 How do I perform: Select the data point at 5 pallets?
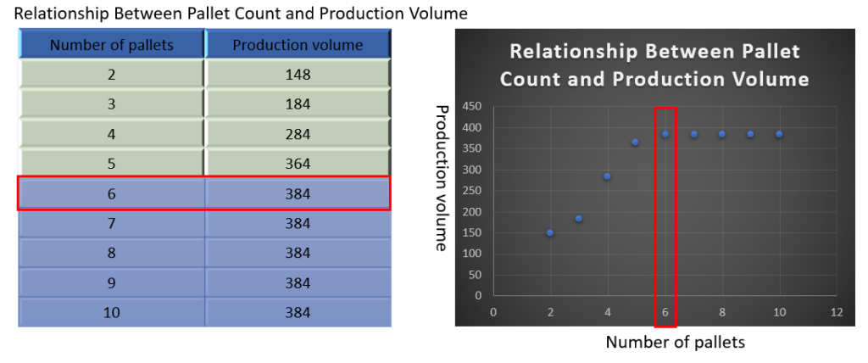pos(636,142)
